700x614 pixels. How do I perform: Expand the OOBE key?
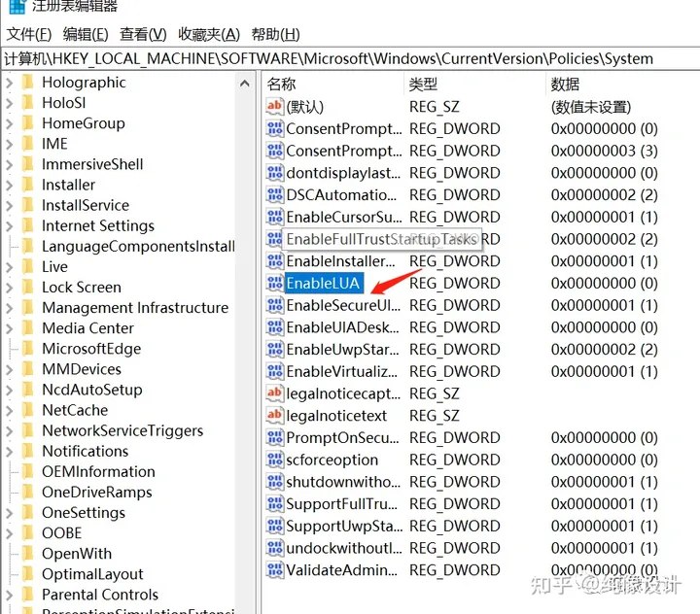coord(10,533)
